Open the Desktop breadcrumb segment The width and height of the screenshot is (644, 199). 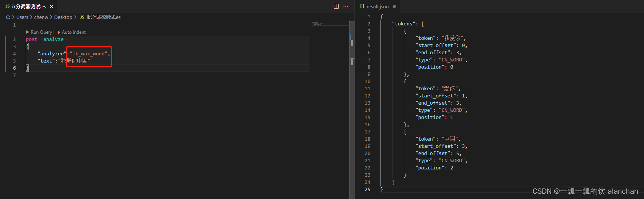63,17
